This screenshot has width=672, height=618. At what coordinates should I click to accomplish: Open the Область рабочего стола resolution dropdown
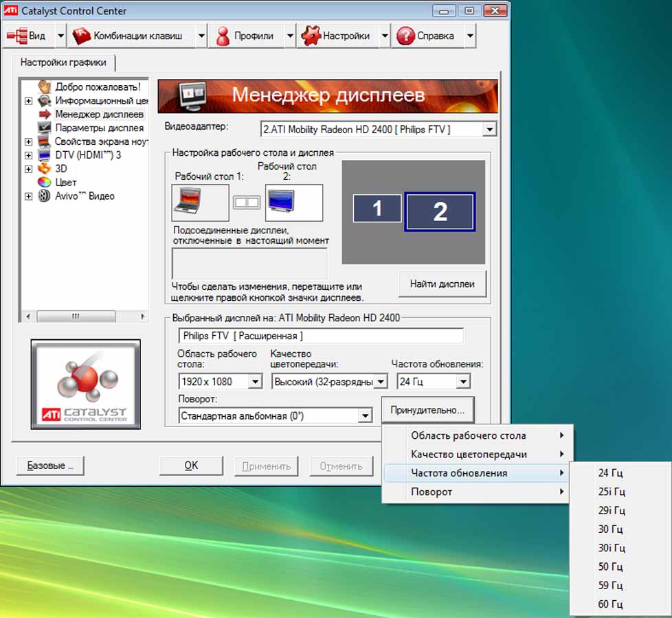255,382
